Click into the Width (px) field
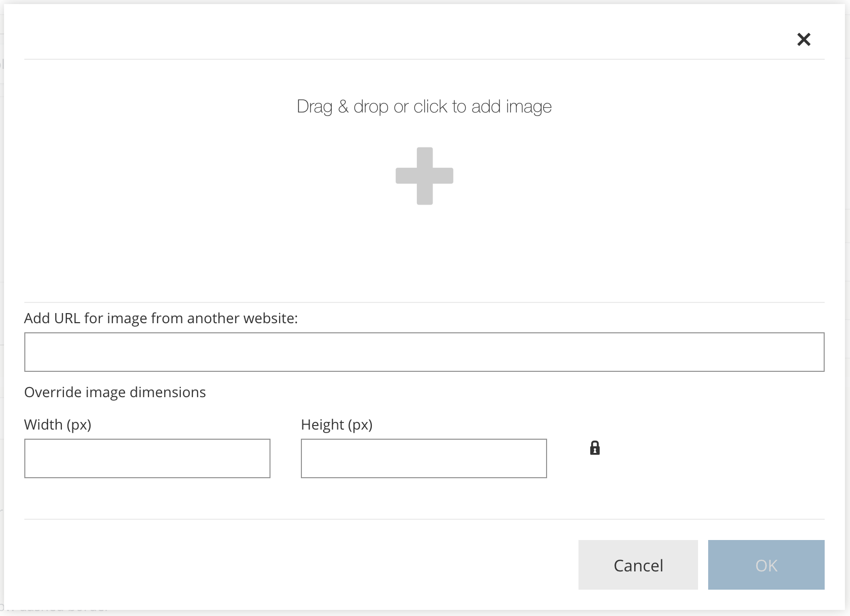Image resolution: width=850 pixels, height=616 pixels. pyautogui.click(x=147, y=458)
